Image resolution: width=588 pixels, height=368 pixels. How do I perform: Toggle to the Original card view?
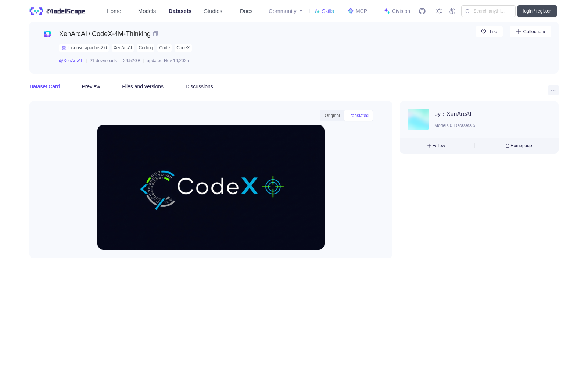tap(332, 116)
